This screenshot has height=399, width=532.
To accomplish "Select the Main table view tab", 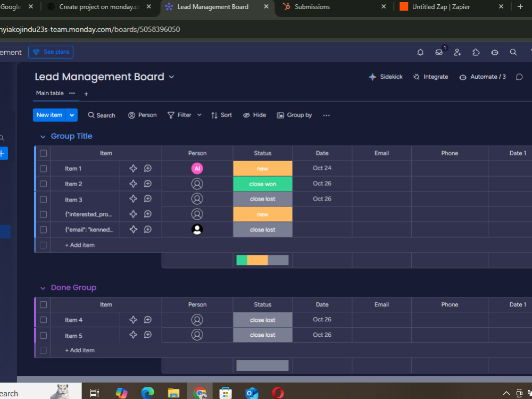I will 50,93.
